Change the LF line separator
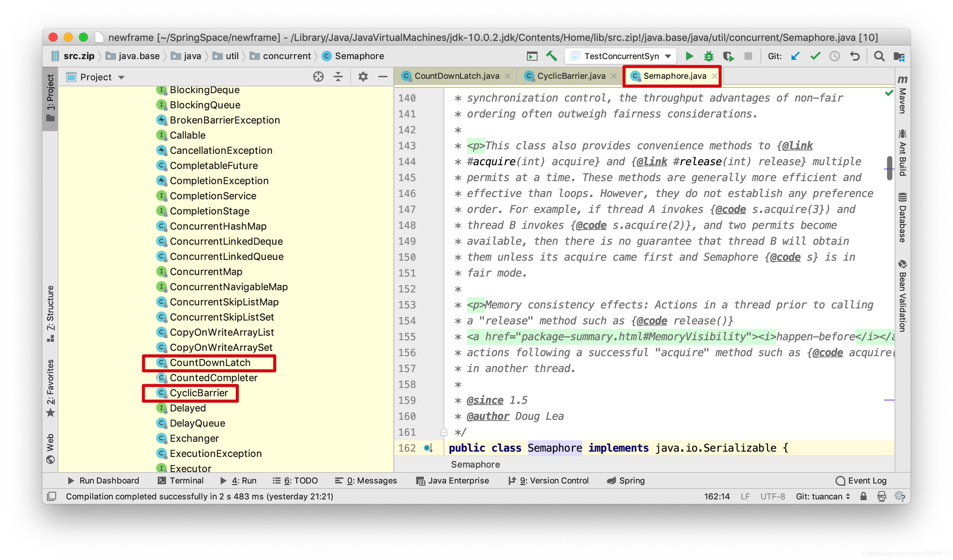Screen dimensions: 953x560 (x=745, y=496)
